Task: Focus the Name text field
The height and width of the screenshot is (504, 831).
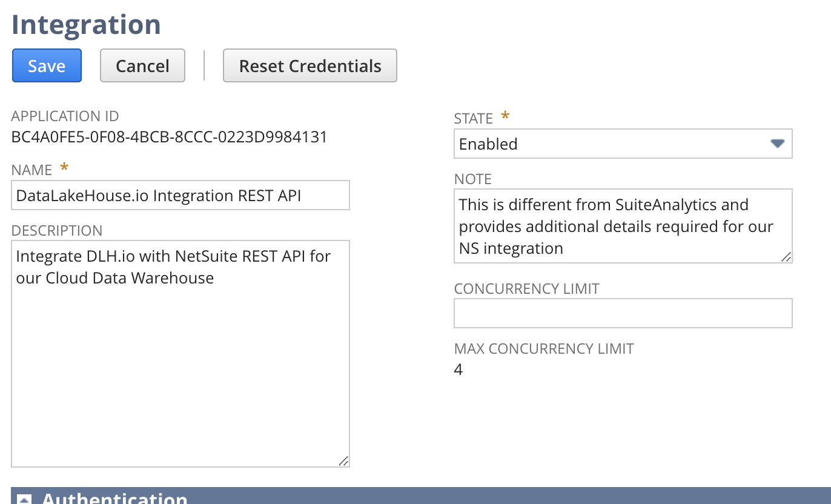Action: [x=180, y=195]
